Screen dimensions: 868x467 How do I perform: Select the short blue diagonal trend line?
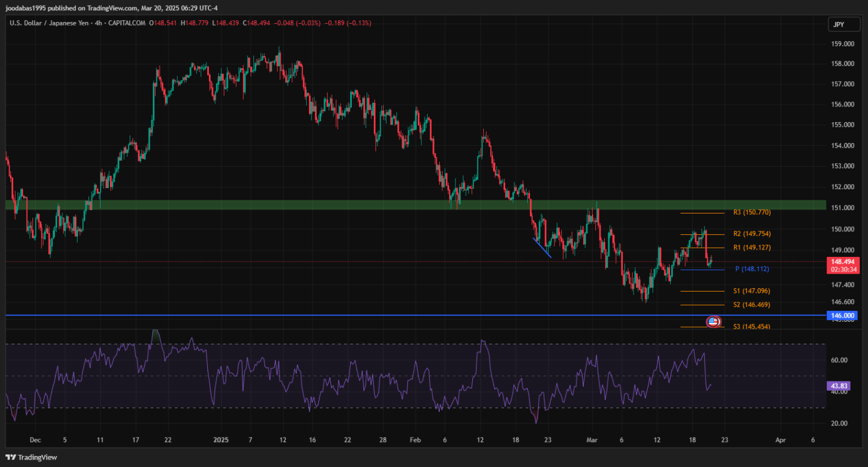tap(542, 248)
